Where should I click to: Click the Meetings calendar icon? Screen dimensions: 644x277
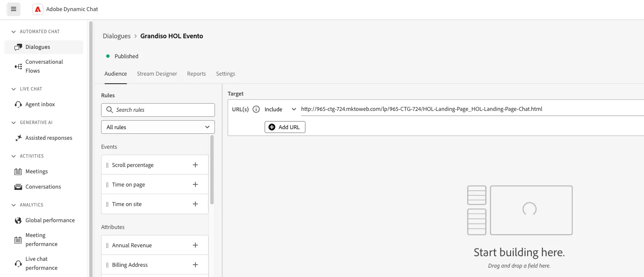pos(18,172)
